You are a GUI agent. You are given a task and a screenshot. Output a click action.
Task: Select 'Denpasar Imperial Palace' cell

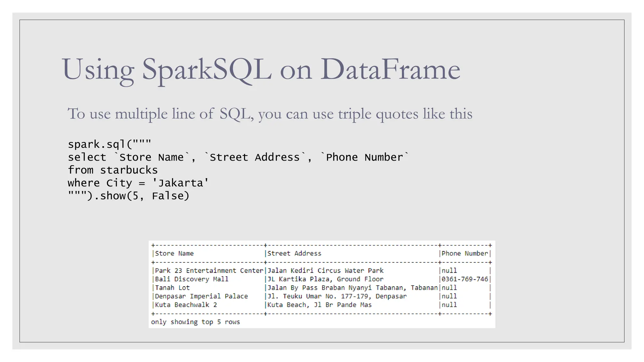point(201,296)
